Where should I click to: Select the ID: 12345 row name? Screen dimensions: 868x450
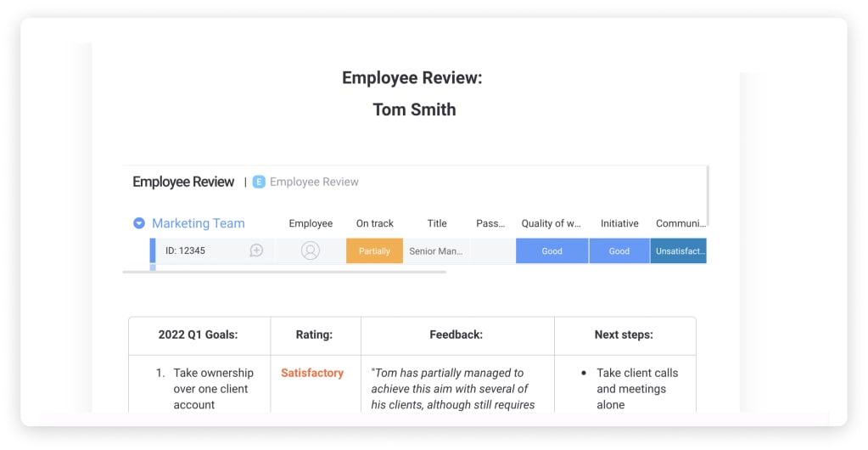click(x=186, y=250)
